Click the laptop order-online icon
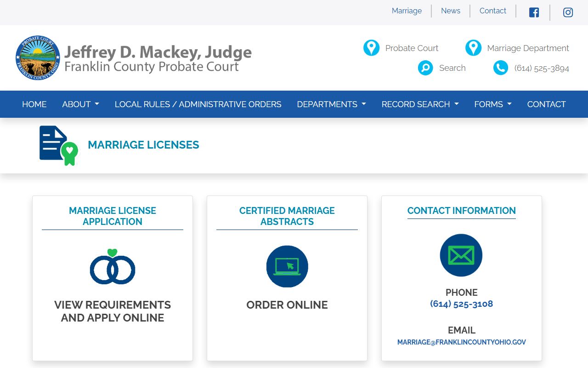The image size is (588, 368). 287,266
